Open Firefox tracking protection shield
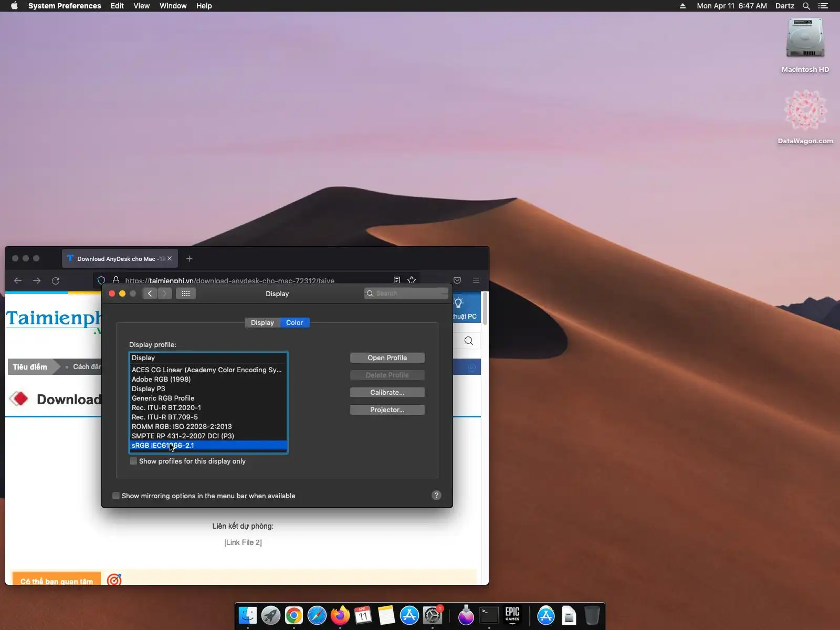840x630 pixels. coord(102,280)
